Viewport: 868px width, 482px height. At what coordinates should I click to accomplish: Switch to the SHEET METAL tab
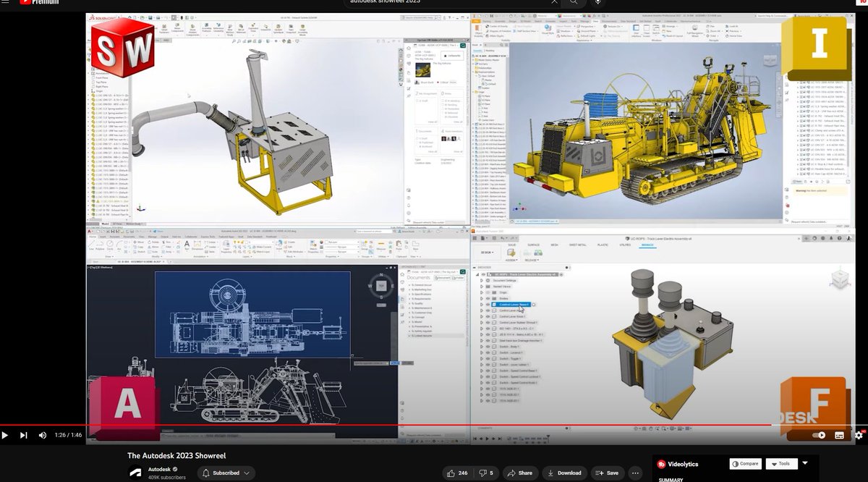pos(578,245)
